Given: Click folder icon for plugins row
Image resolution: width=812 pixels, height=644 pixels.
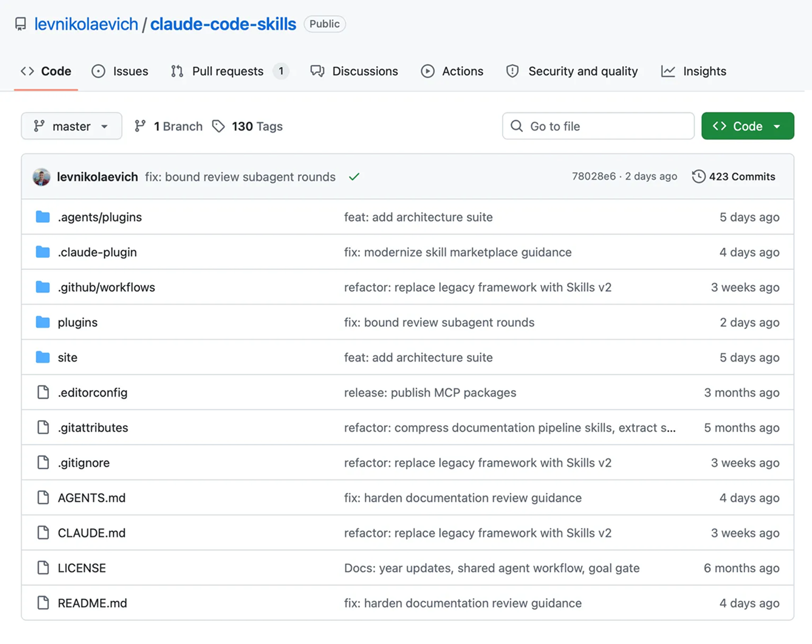Looking at the screenshot, I should [x=43, y=322].
